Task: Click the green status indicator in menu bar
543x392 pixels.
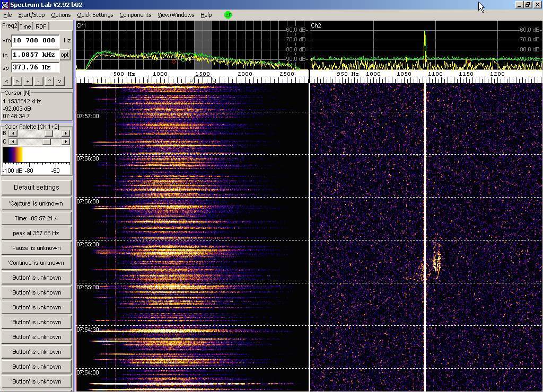Action: 228,15
